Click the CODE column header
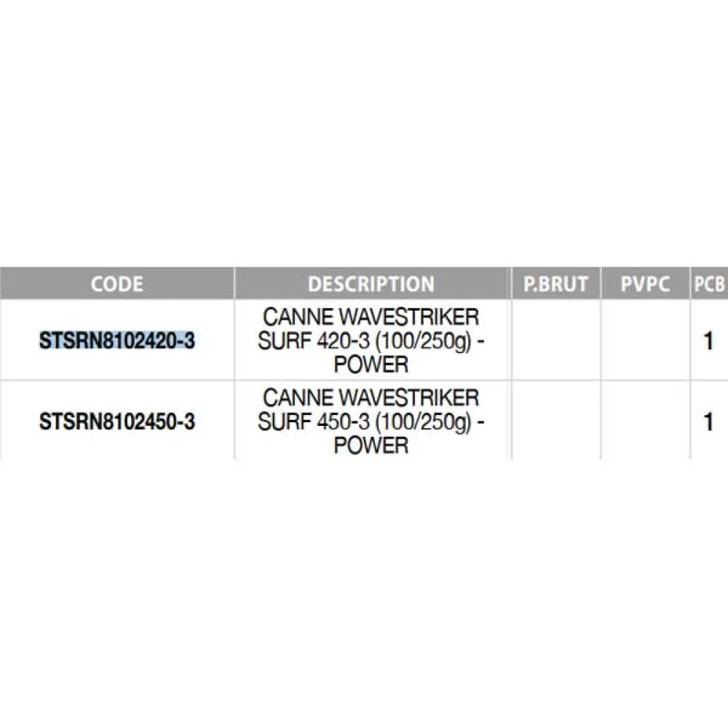 point(116,283)
